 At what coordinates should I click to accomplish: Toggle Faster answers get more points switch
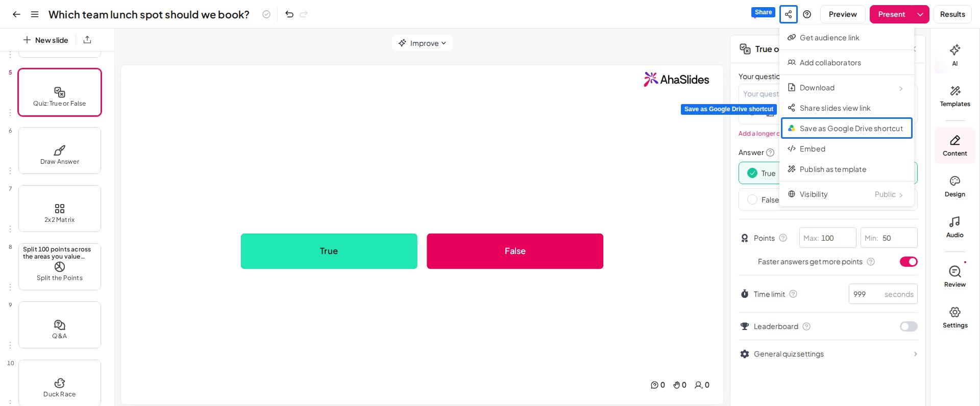909,262
